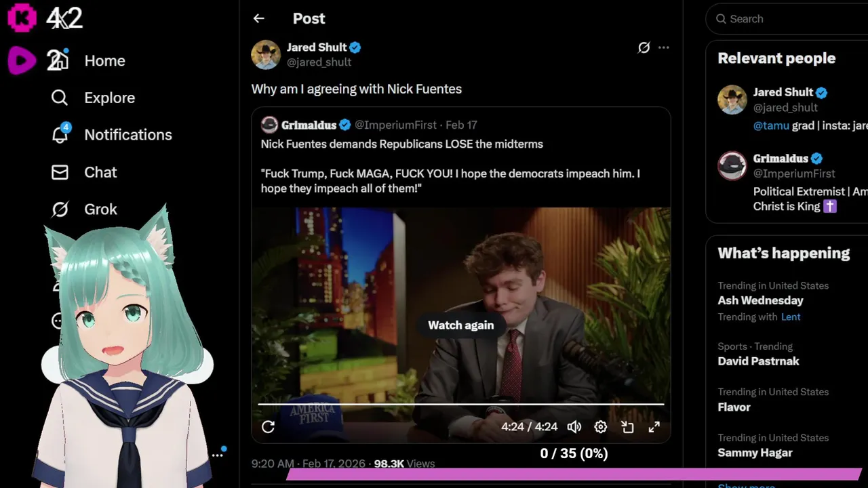Click Jared Shult in Relevant people
Screen dimensions: 868x488
[783, 92]
